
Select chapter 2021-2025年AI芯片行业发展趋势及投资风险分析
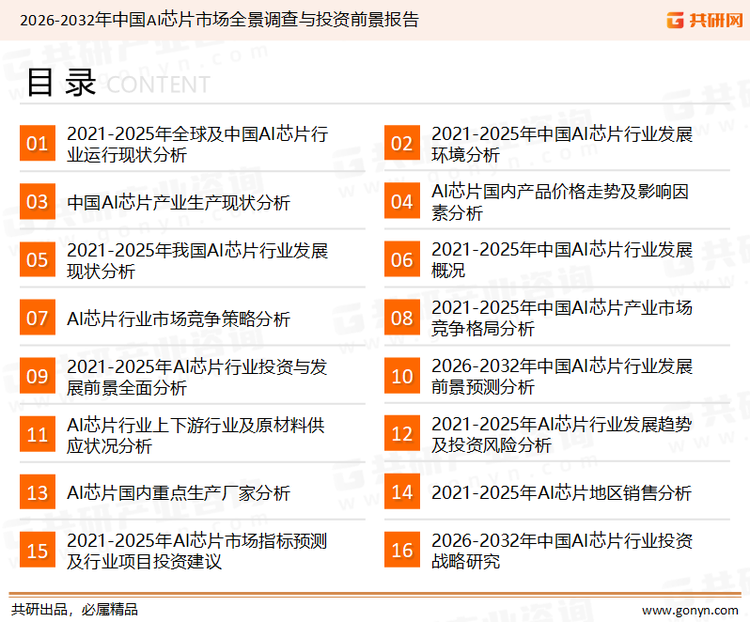(562, 434)
